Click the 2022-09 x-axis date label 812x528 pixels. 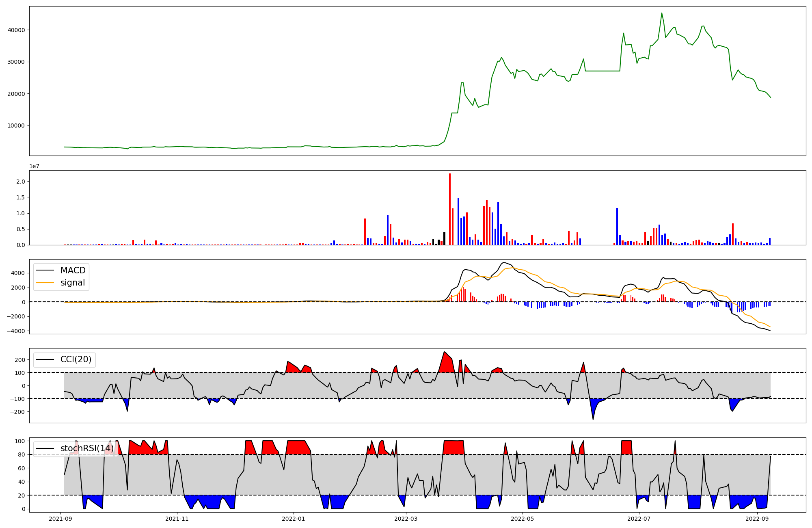[x=757, y=519]
